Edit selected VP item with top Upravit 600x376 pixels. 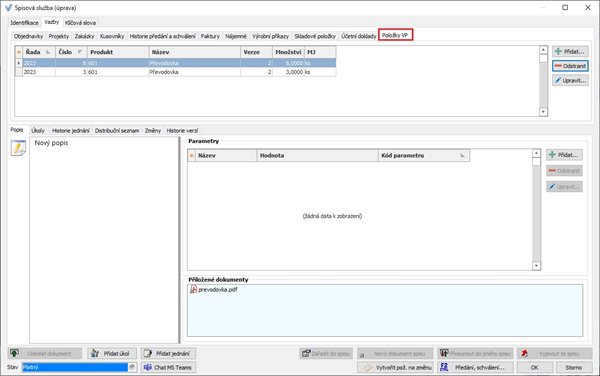(x=570, y=80)
